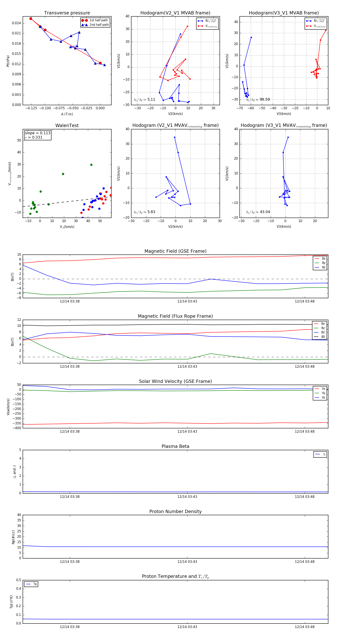Click the 'Solar Wind Velocity (GSE Frame)' title
This screenshot has height=644, width=351.
click(x=175, y=381)
